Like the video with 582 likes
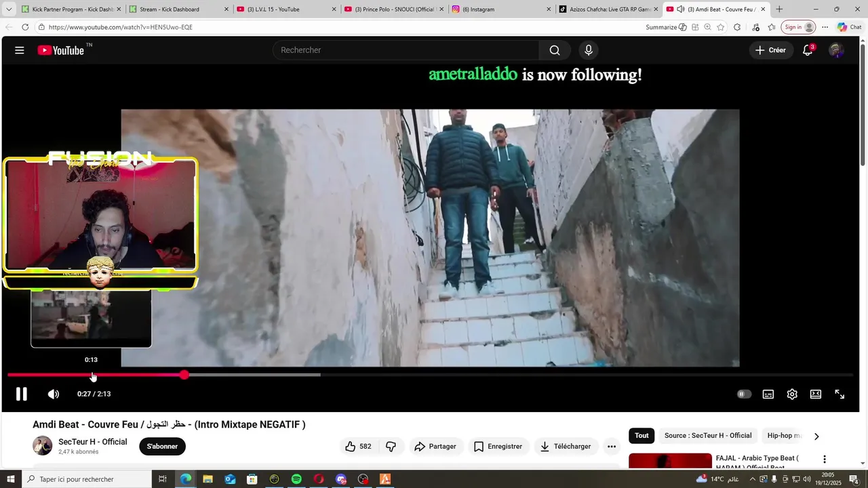Image resolution: width=868 pixels, height=488 pixels. tap(358, 447)
